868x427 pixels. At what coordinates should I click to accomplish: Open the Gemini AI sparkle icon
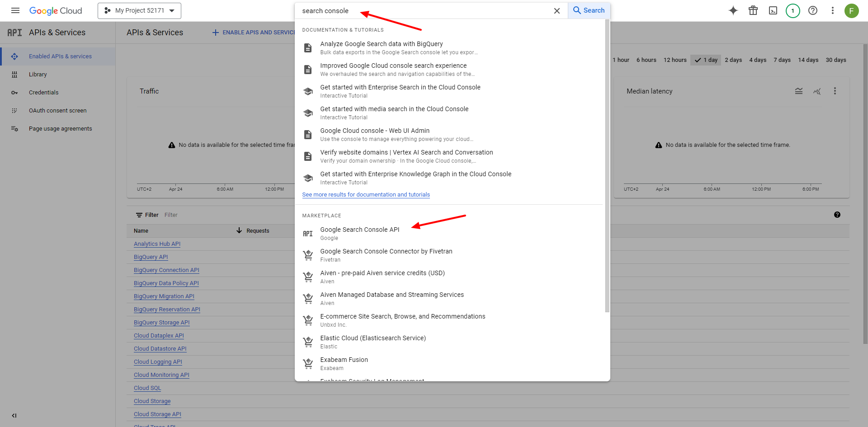pos(733,10)
